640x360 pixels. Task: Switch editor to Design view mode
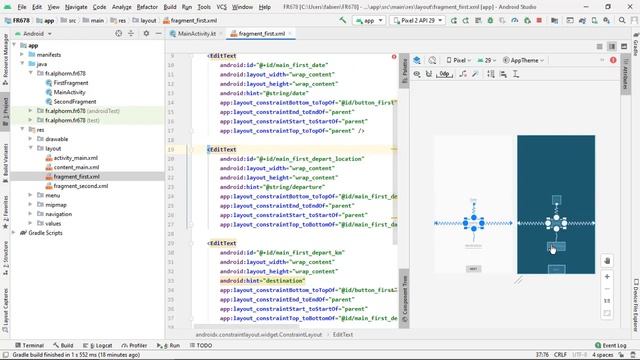(624, 47)
